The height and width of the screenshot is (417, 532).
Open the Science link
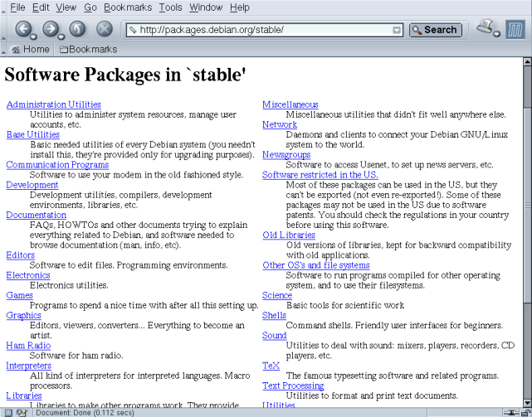tap(277, 295)
